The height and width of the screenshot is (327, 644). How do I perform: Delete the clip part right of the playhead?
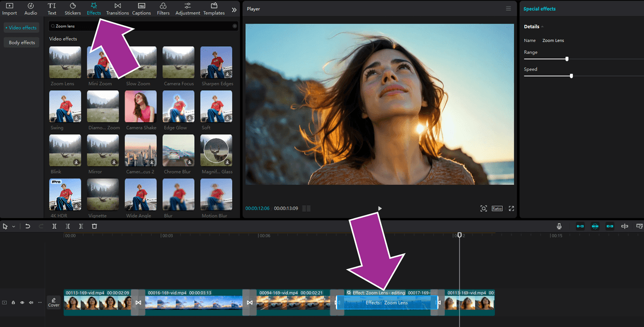(x=81, y=226)
